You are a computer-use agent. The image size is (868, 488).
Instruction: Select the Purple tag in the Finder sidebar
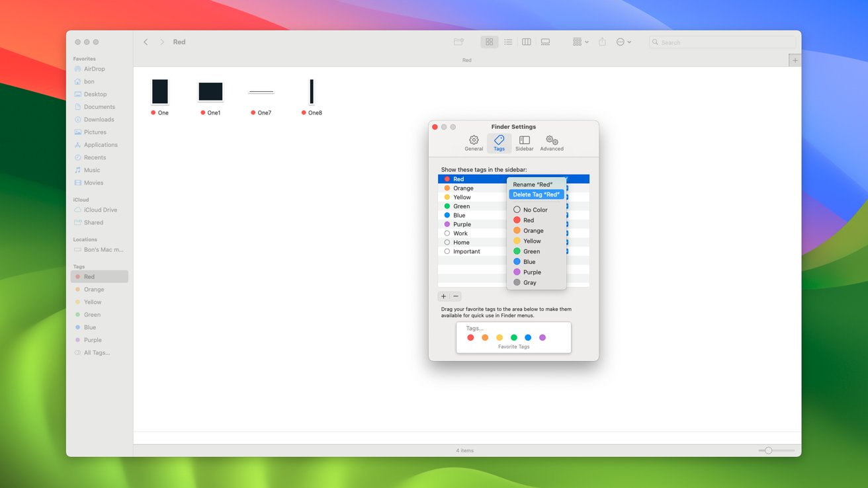[x=99, y=341]
